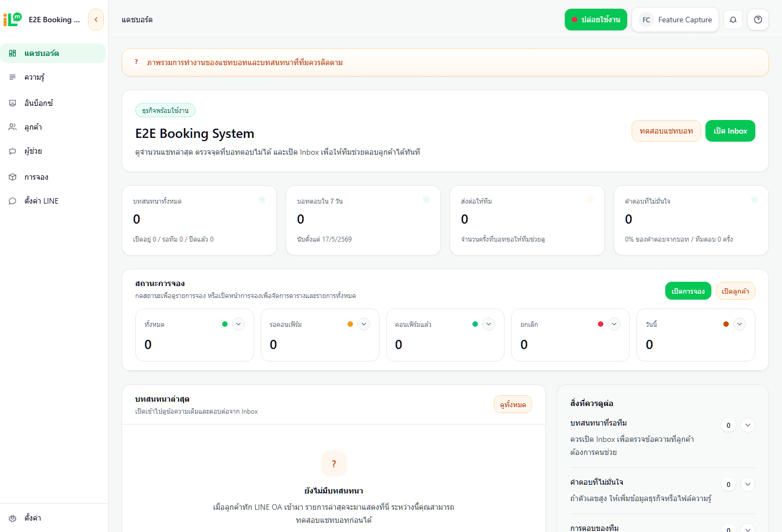The height and width of the screenshot is (532, 782).
Task: Click the green เปิด Inbox button
Action: (730, 131)
